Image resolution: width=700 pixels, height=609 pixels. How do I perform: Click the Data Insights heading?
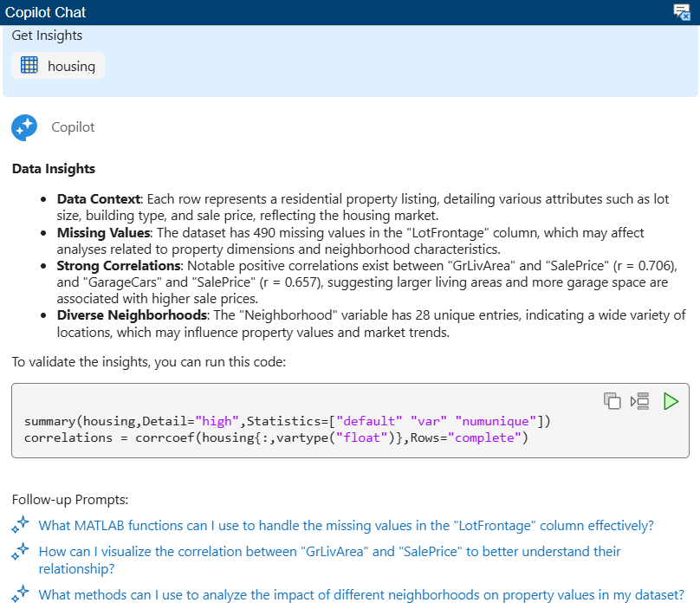click(x=54, y=168)
